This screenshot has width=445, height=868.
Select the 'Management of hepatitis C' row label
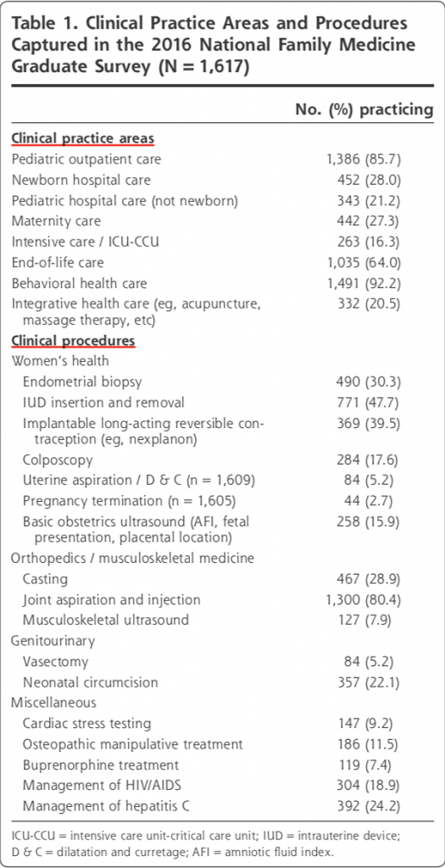click(x=106, y=805)
